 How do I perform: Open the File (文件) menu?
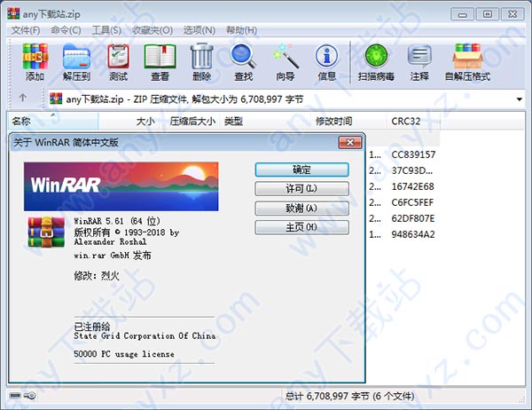(26, 30)
